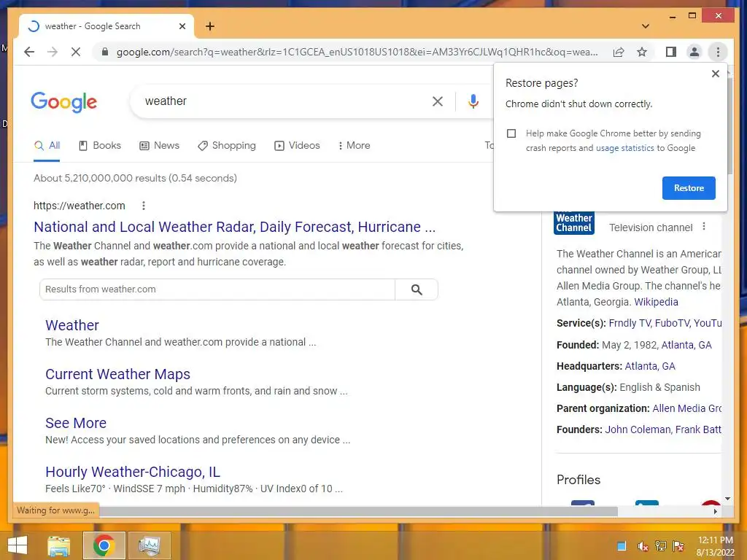This screenshot has width=747, height=560.
Task: Search weather.com with the magnifier button
Action: click(x=417, y=289)
